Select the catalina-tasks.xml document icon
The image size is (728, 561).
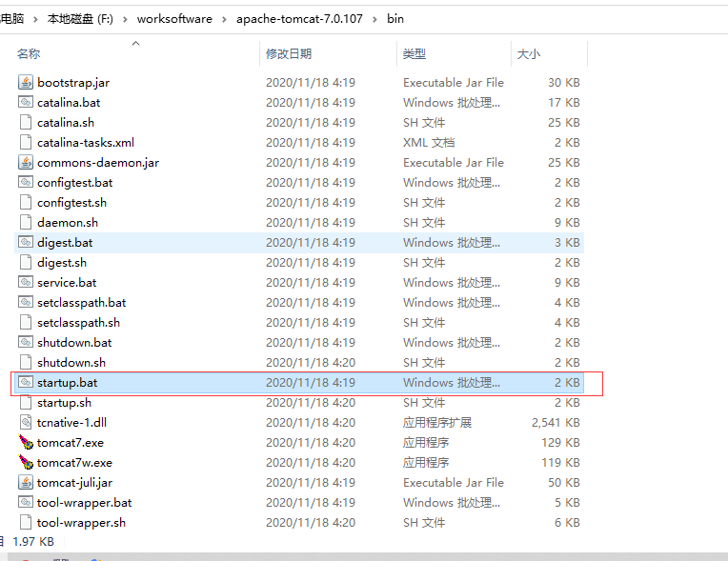coord(26,142)
